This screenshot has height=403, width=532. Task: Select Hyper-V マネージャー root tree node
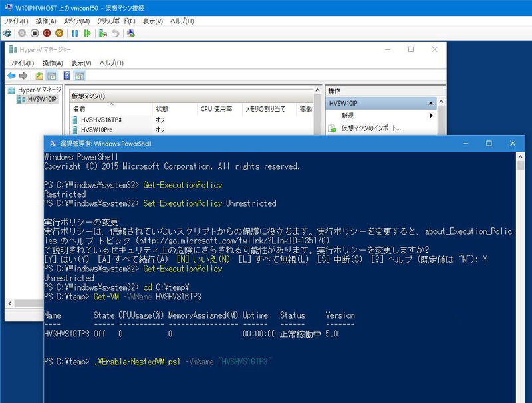[x=35, y=90]
